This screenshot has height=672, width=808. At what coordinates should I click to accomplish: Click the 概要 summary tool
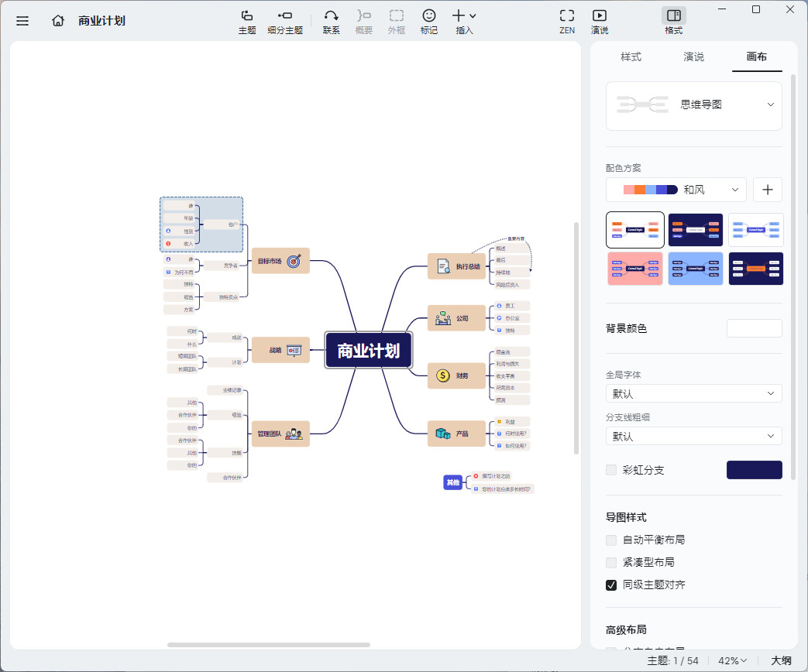click(x=364, y=22)
